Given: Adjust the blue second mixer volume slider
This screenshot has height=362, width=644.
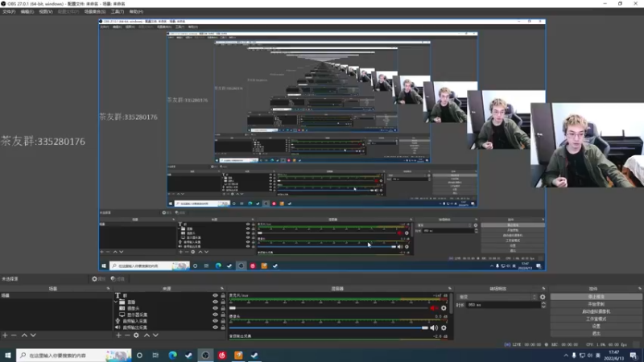Looking at the screenshot, I should [x=328, y=328].
